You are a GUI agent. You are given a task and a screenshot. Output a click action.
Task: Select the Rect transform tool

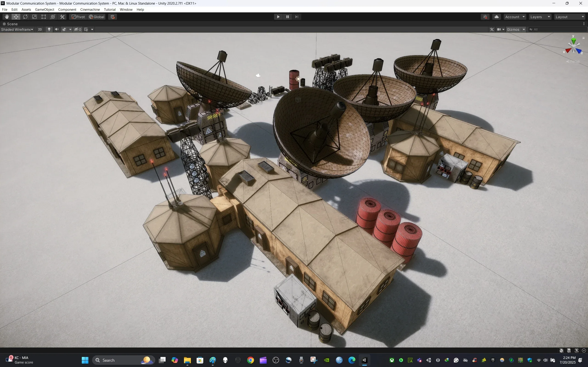pos(43,17)
